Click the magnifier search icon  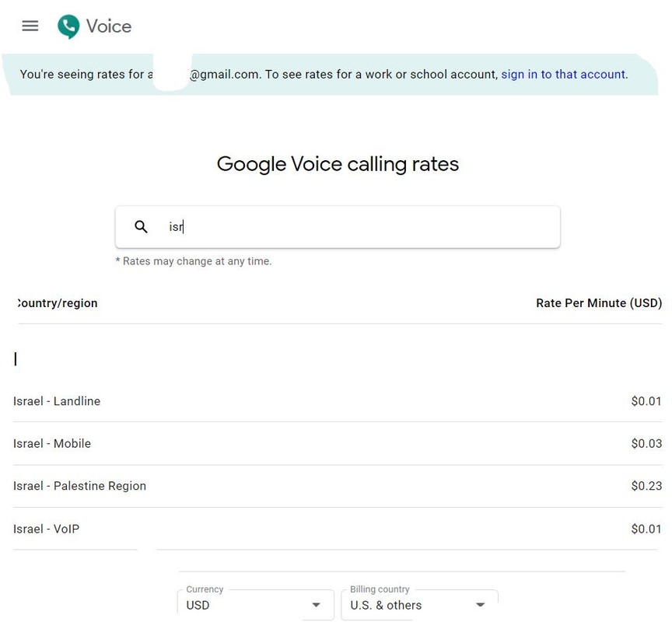pos(141,226)
